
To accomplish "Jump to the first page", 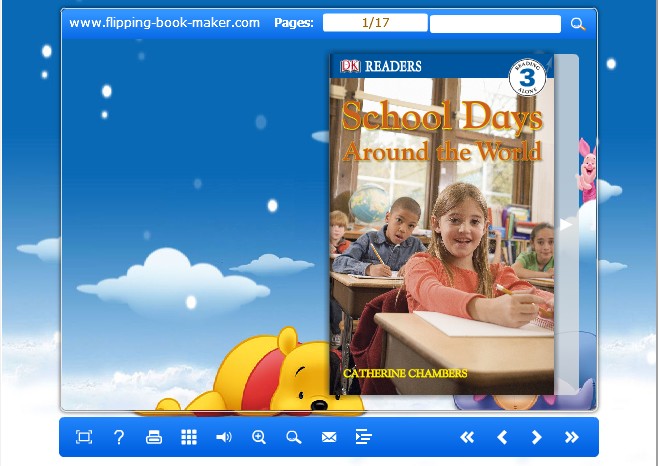I will (467, 437).
